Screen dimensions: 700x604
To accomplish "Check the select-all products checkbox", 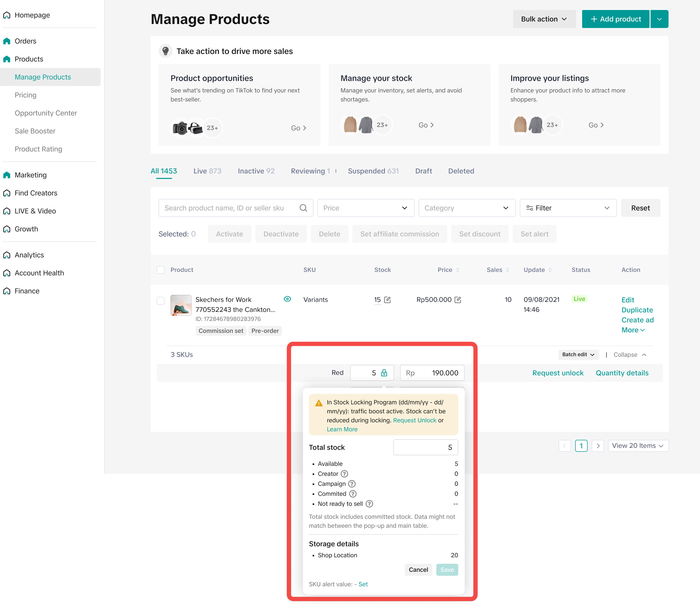I will 161,270.
